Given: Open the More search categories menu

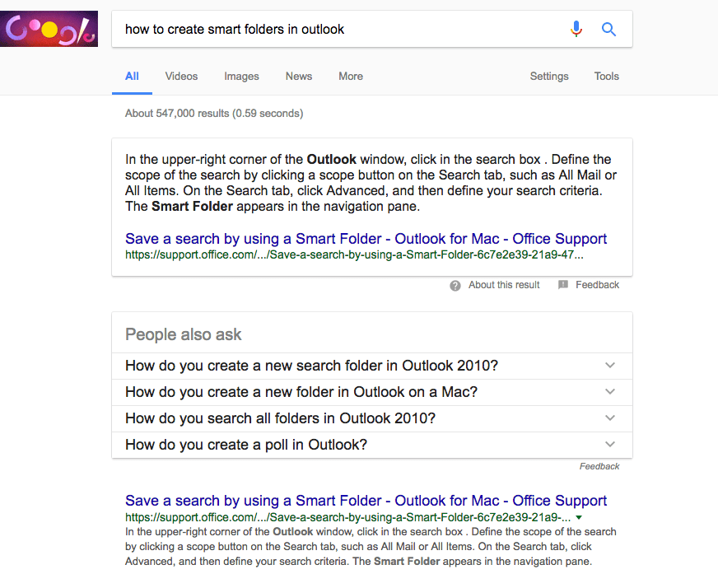Looking at the screenshot, I should (350, 76).
